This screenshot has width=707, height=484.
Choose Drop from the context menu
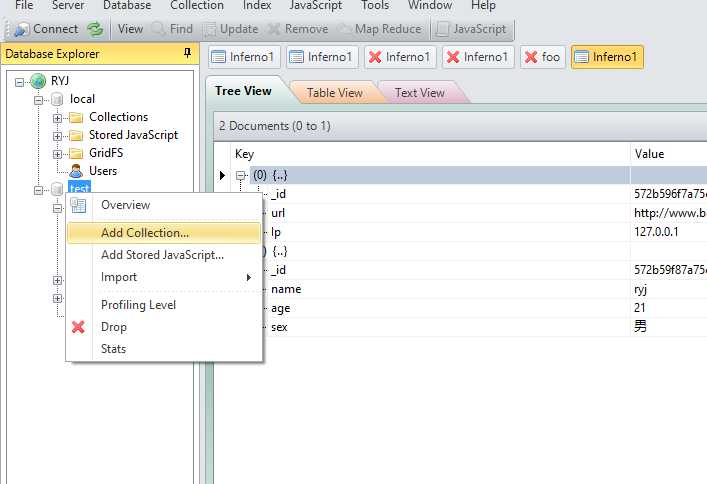164,327
